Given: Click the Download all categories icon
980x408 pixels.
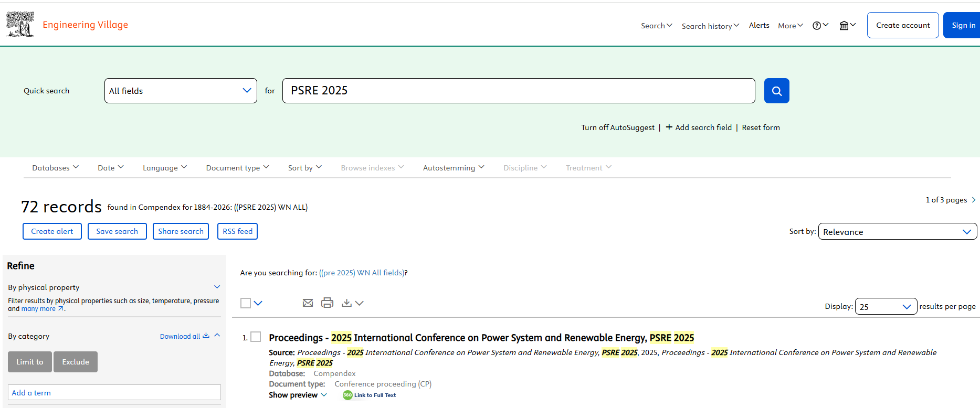Looking at the screenshot, I should click(x=206, y=336).
